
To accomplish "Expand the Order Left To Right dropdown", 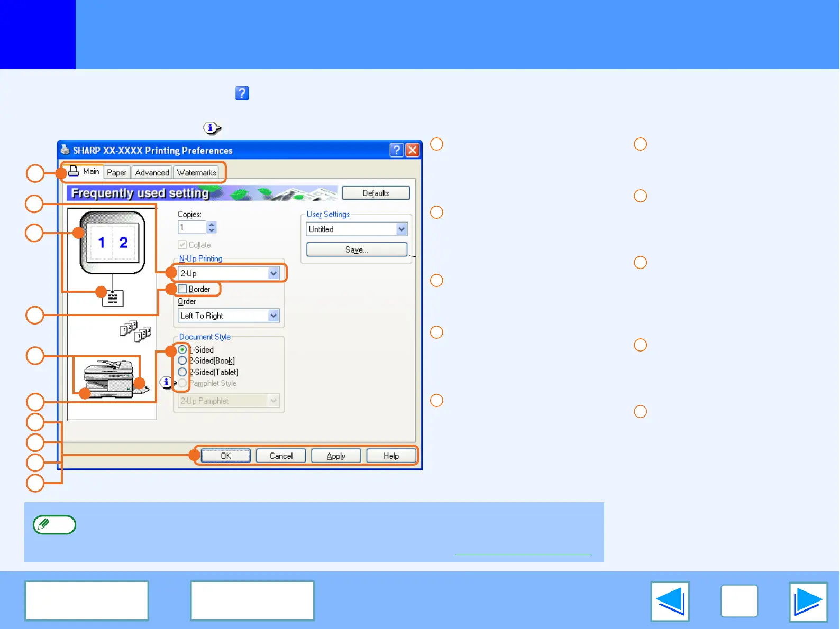I will (273, 316).
